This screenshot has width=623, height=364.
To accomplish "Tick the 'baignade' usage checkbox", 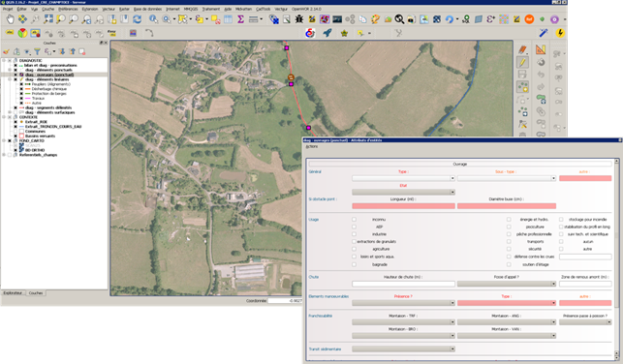I will point(354,264).
